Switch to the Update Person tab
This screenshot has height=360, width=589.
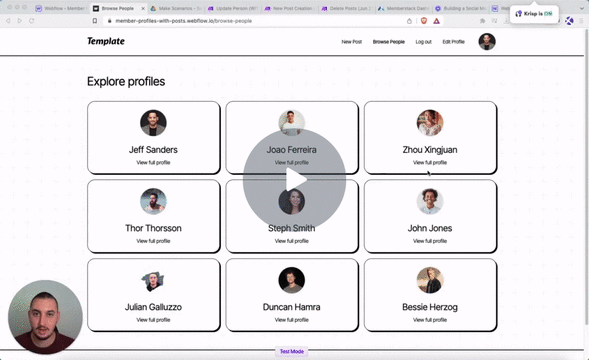click(x=233, y=8)
